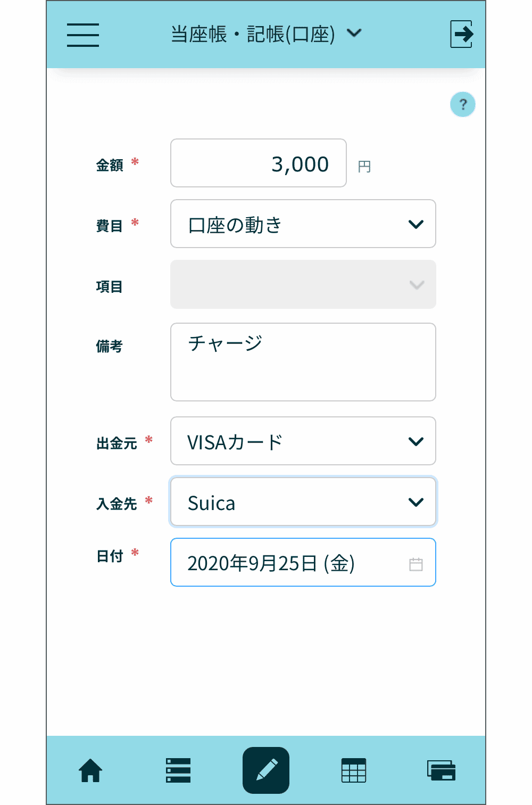Open the card accounts icon

[x=441, y=770]
